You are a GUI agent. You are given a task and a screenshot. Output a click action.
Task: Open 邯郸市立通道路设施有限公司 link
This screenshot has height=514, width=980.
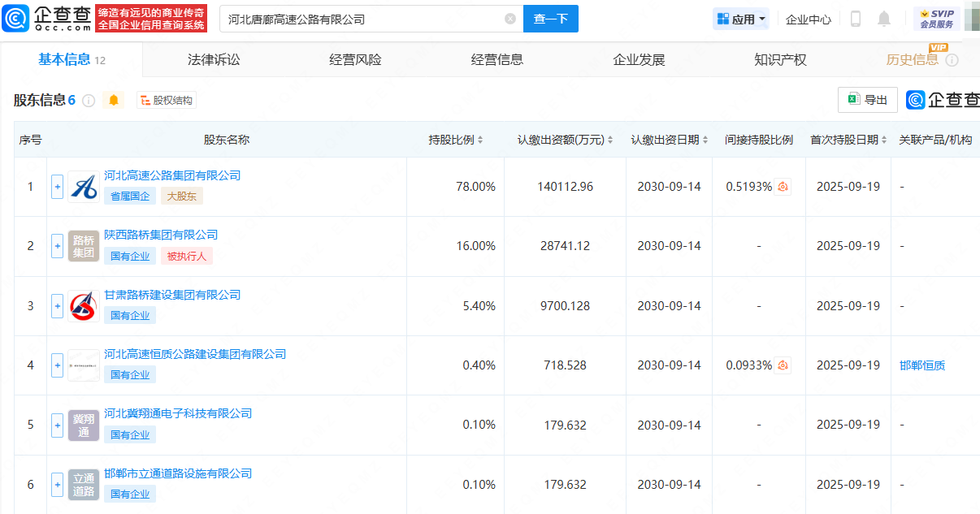(178, 473)
